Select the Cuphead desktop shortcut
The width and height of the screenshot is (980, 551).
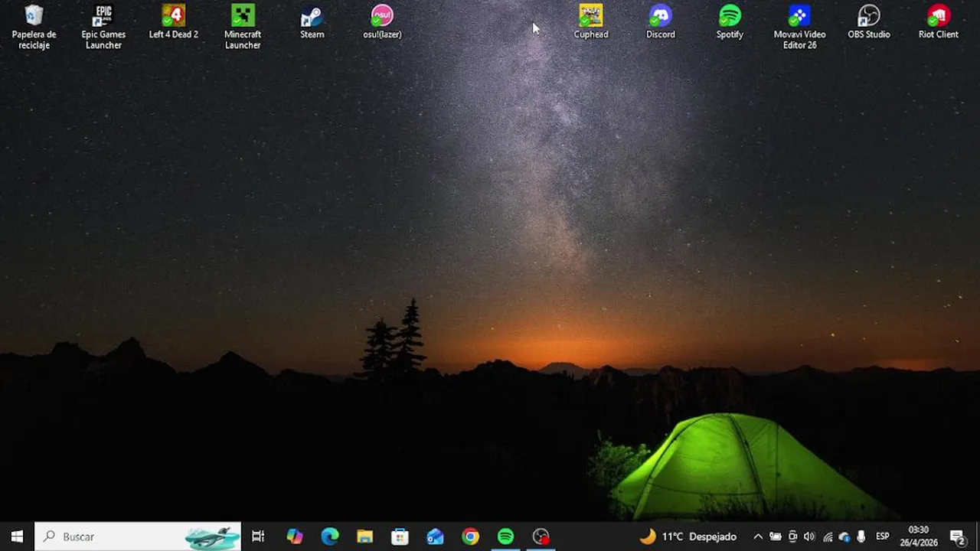pyautogui.click(x=591, y=21)
